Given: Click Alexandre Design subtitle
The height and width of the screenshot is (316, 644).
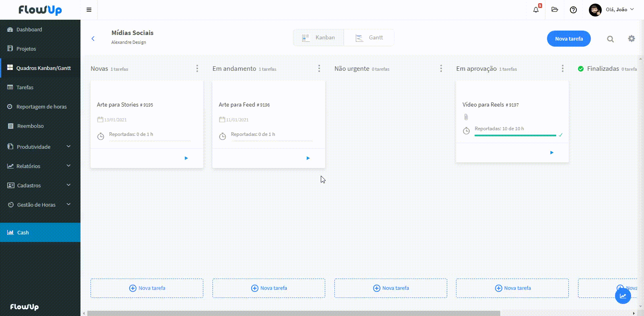Looking at the screenshot, I should pyautogui.click(x=129, y=42).
